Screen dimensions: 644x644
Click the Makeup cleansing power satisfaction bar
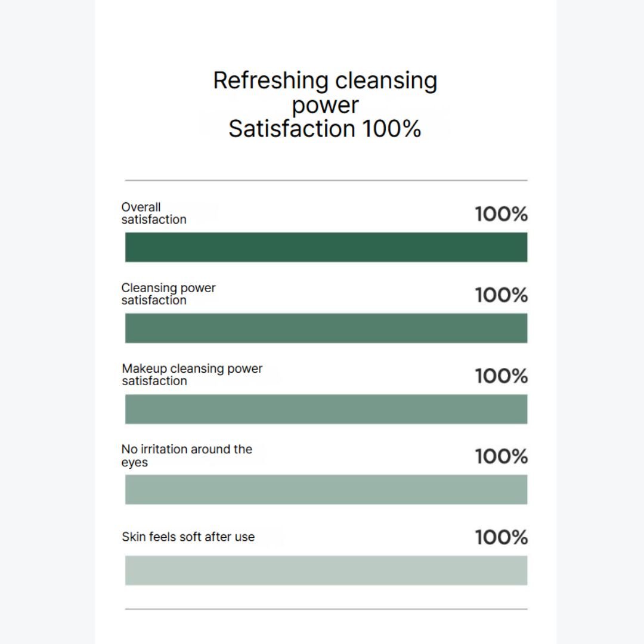click(326, 409)
